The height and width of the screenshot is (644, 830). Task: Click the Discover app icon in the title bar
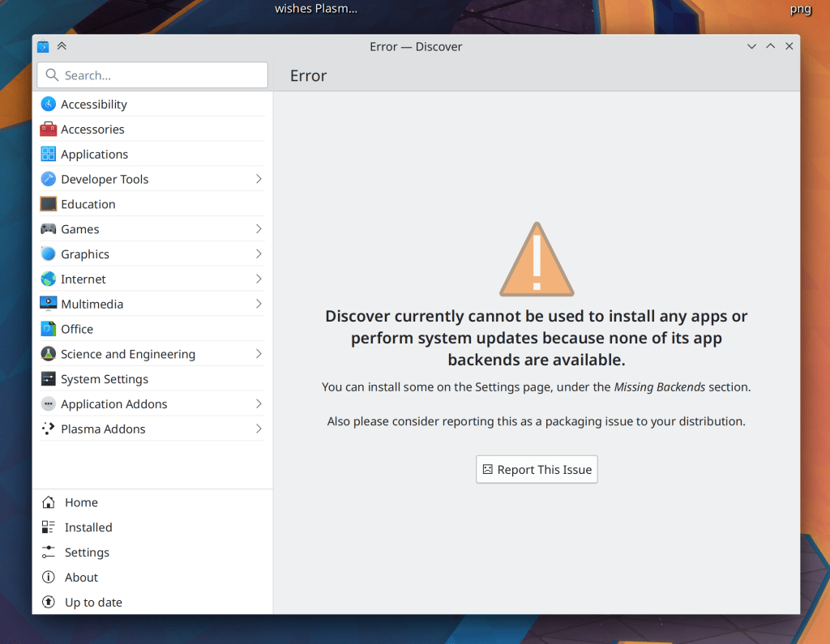43,47
